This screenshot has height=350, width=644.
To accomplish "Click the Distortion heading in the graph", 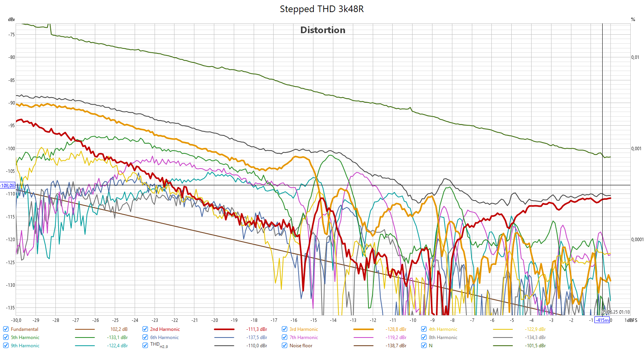I will (x=323, y=30).
